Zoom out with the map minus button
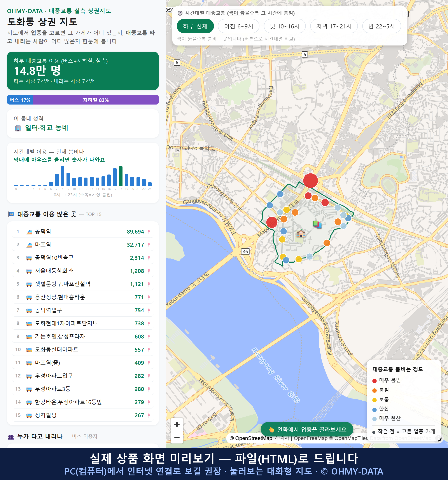Image resolution: width=448 pixels, height=480 pixels. (177, 437)
